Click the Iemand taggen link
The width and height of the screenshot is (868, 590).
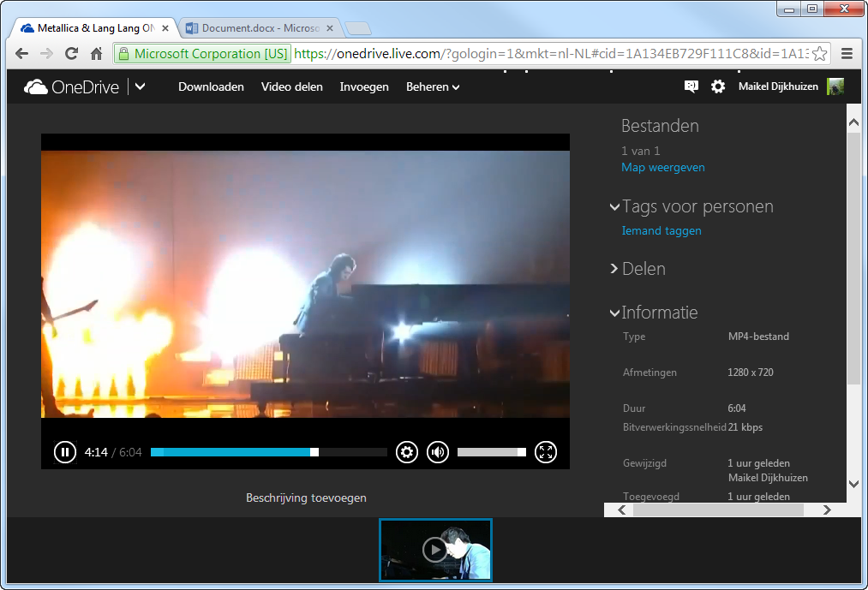(x=661, y=231)
